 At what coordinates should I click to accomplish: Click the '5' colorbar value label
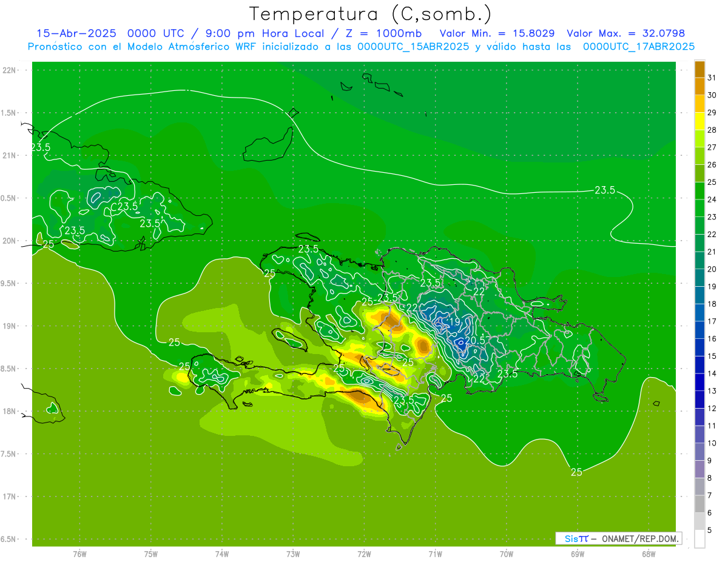[x=710, y=530]
